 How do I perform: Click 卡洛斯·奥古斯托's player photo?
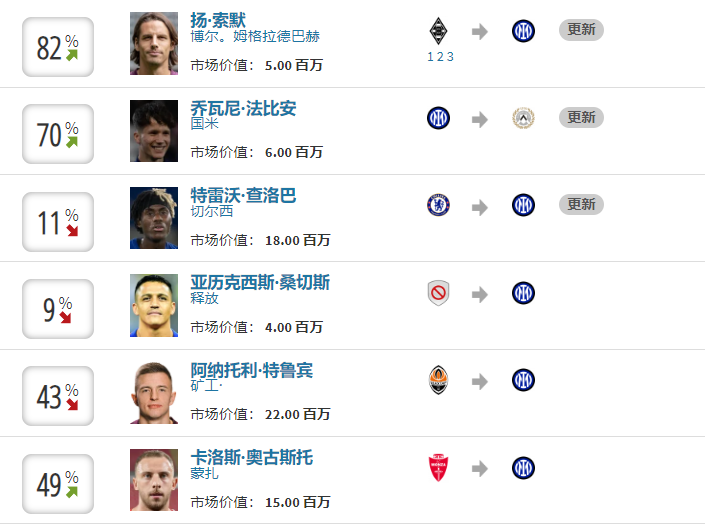tap(154, 480)
